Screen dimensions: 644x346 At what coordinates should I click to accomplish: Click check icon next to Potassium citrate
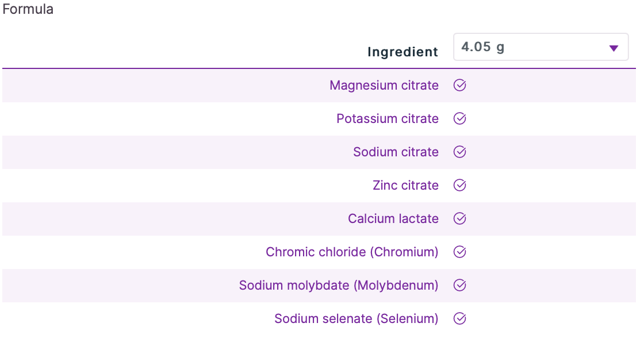coord(459,119)
